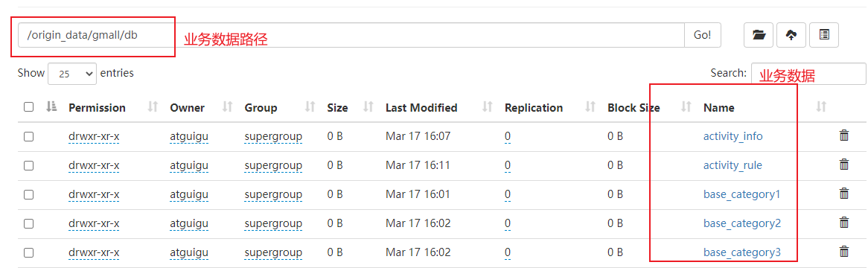Viewport: 868px width, 268px height.
Task: Sort by the Group column sort icon
Action: [310, 107]
